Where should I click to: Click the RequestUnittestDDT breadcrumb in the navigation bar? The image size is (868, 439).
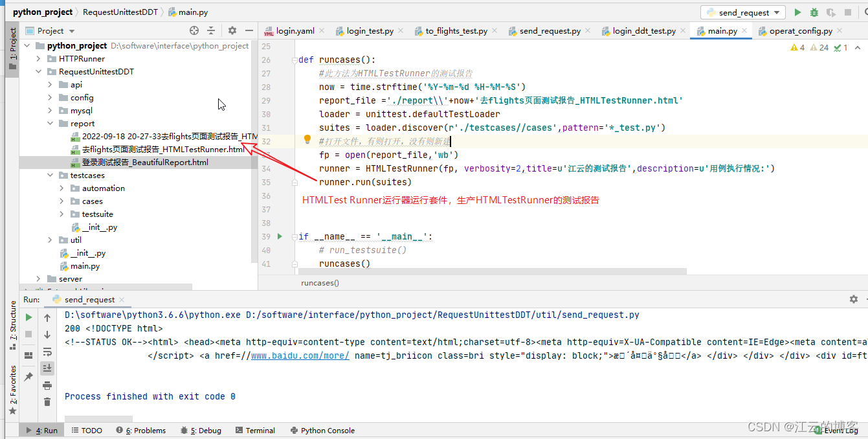pyautogui.click(x=120, y=12)
